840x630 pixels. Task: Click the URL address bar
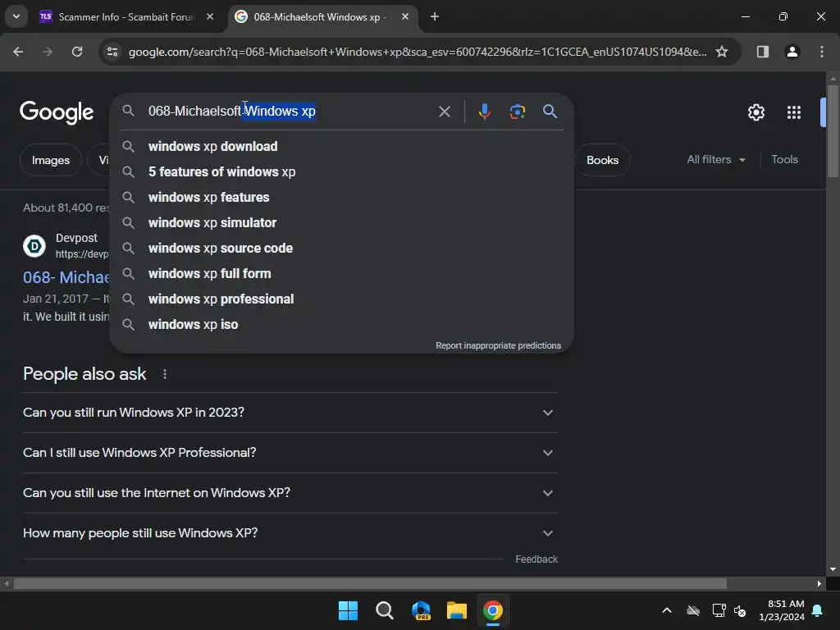pos(418,52)
